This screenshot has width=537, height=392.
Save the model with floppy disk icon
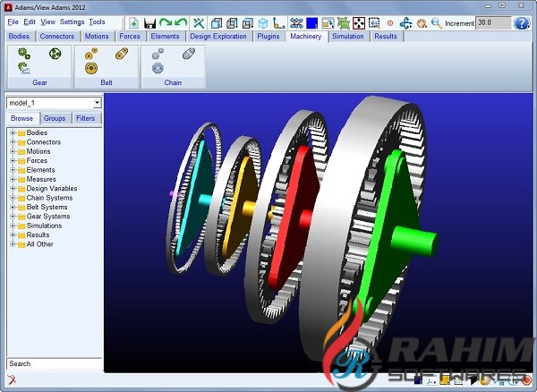tap(150, 23)
